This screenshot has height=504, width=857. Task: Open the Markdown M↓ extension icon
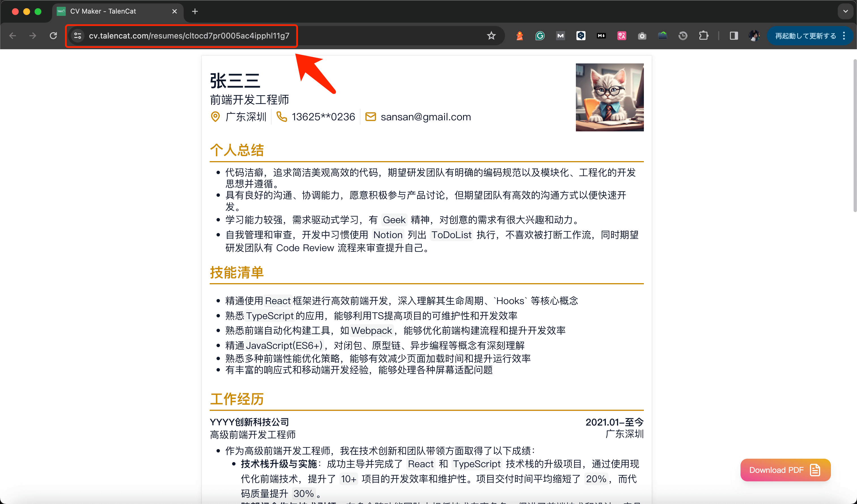(x=601, y=36)
